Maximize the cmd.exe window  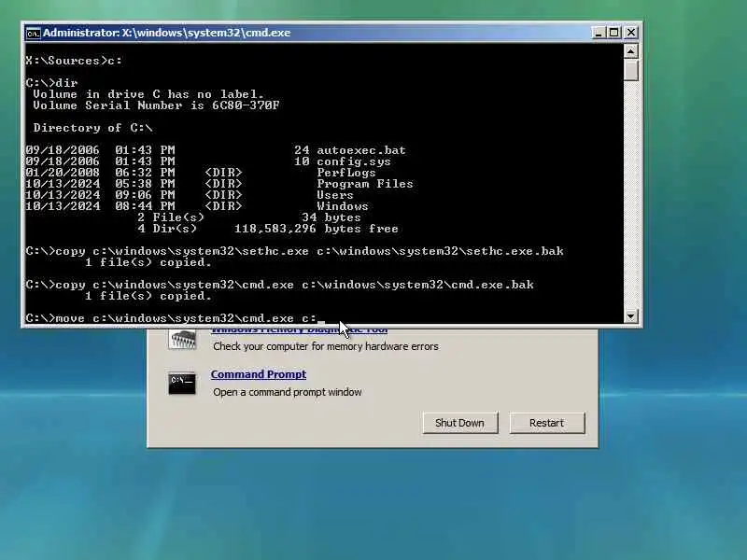[614, 33]
